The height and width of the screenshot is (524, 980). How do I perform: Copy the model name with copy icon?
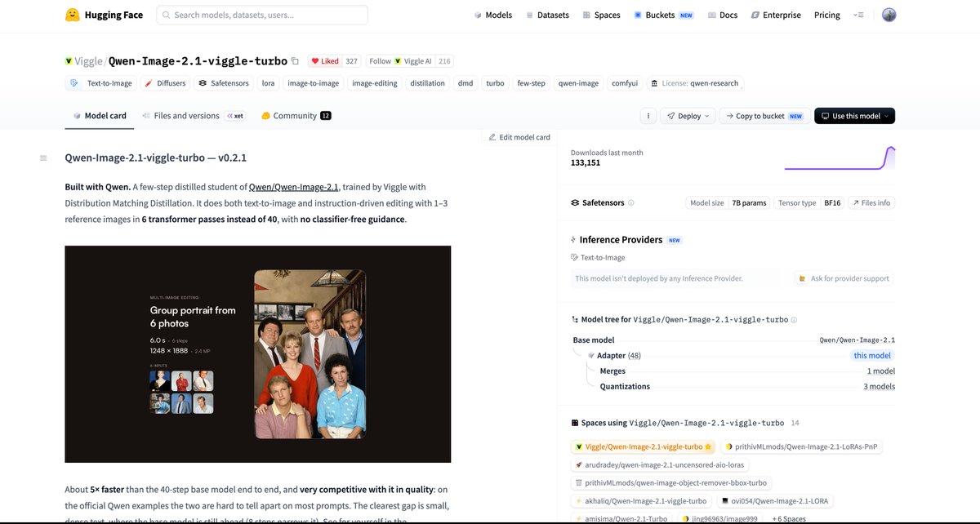296,61
